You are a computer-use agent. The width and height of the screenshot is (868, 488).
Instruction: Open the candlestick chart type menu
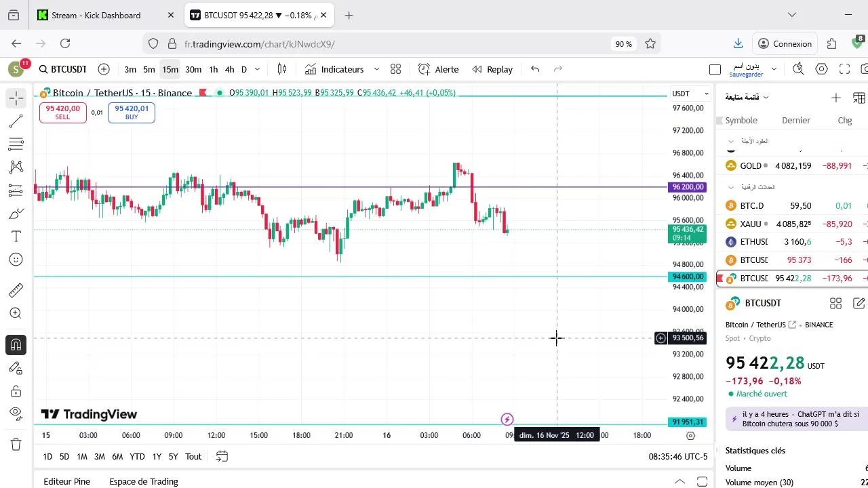click(x=282, y=69)
